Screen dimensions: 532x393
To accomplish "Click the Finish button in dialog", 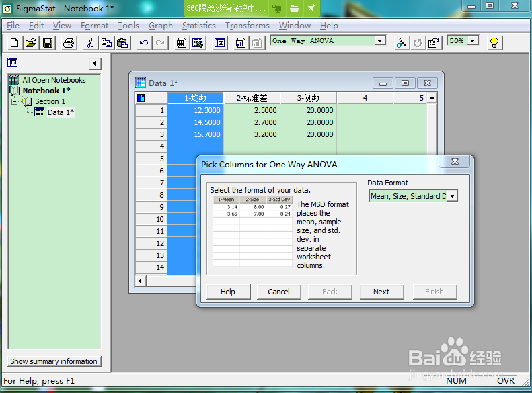I will (434, 292).
